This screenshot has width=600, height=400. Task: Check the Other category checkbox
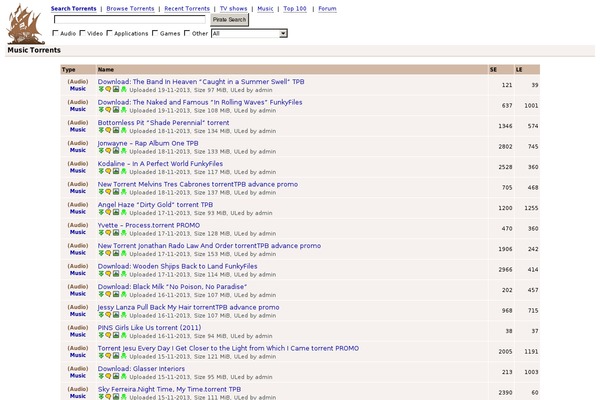(187, 33)
